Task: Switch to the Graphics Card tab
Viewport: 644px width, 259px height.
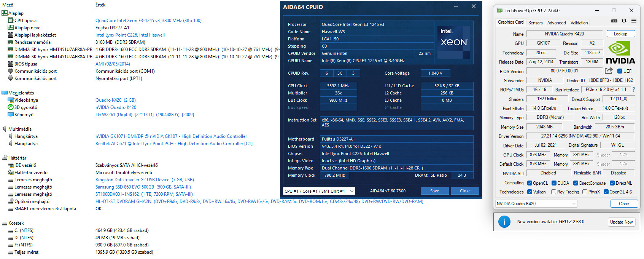Action: click(x=510, y=22)
